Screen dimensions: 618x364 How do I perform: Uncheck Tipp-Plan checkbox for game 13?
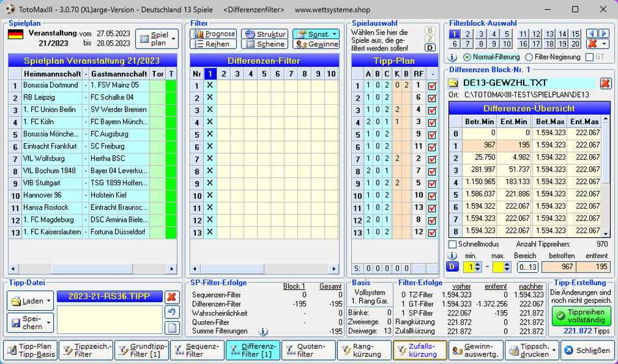(432, 233)
